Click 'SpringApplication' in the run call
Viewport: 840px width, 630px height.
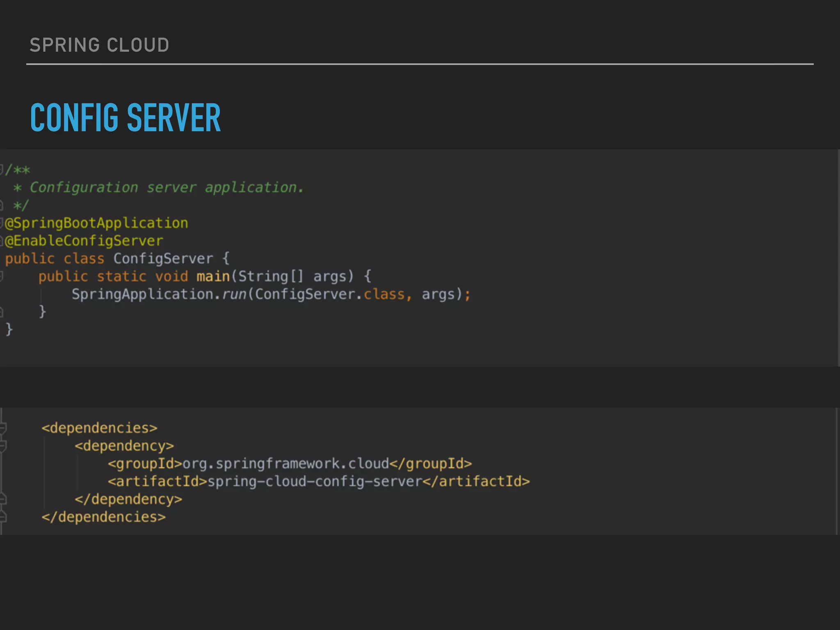143,294
